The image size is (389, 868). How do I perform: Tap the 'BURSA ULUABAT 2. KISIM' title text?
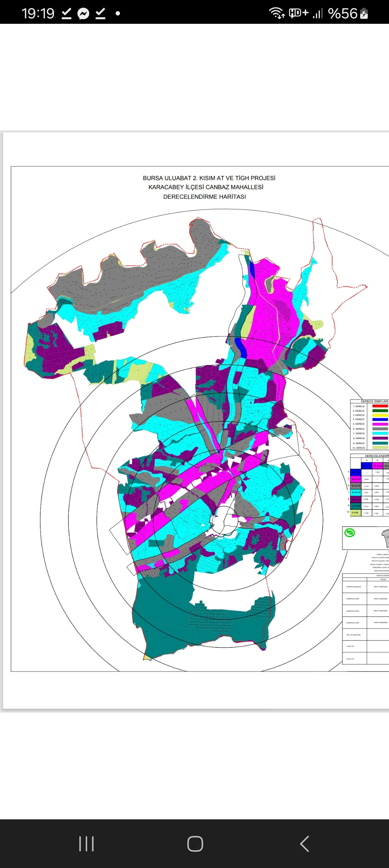pyautogui.click(x=209, y=178)
